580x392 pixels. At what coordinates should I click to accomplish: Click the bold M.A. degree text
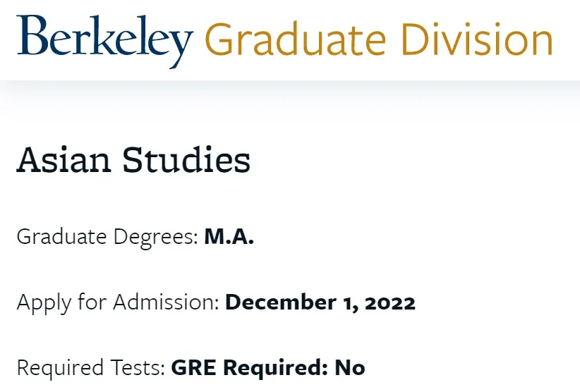pyautogui.click(x=229, y=237)
